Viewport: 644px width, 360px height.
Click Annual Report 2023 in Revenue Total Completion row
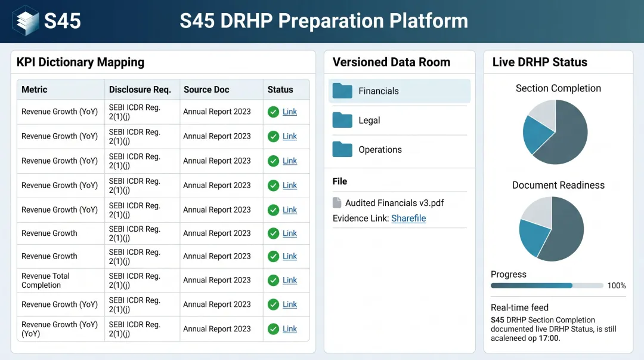217,280
